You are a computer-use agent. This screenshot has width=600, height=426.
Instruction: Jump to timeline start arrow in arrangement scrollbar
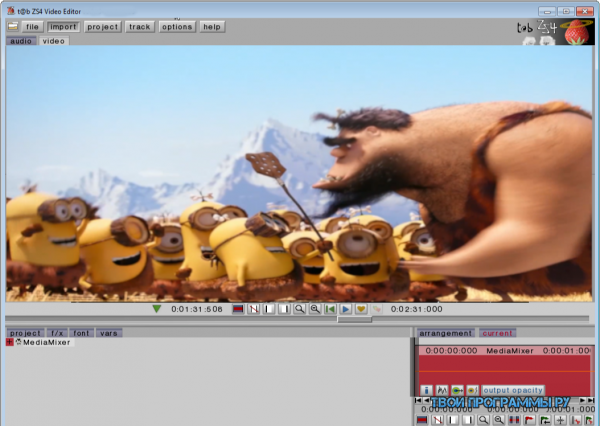418,400
